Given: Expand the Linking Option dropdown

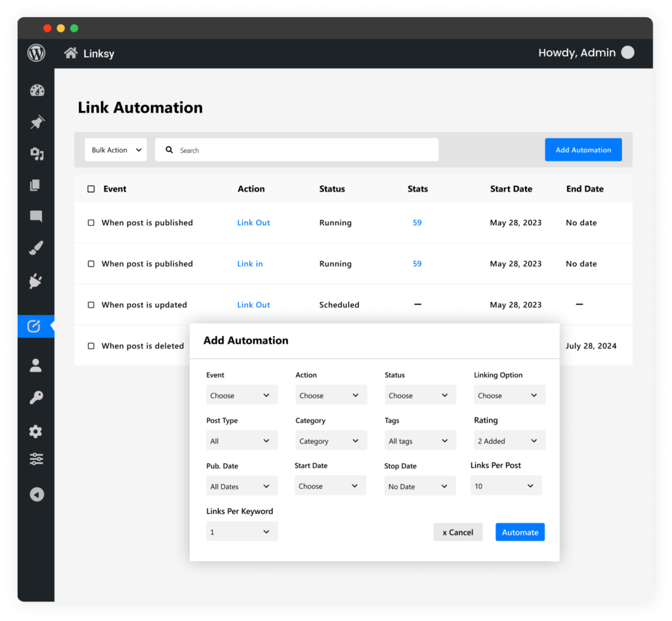Looking at the screenshot, I should click(x=509, y=395).
